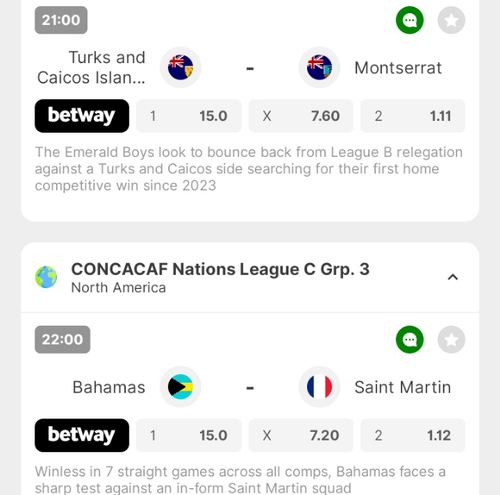The width and height of the screenshot is (500, 495).
Task: Click the Turks and Caicos Islands flag icon
Action: (180, 67)
